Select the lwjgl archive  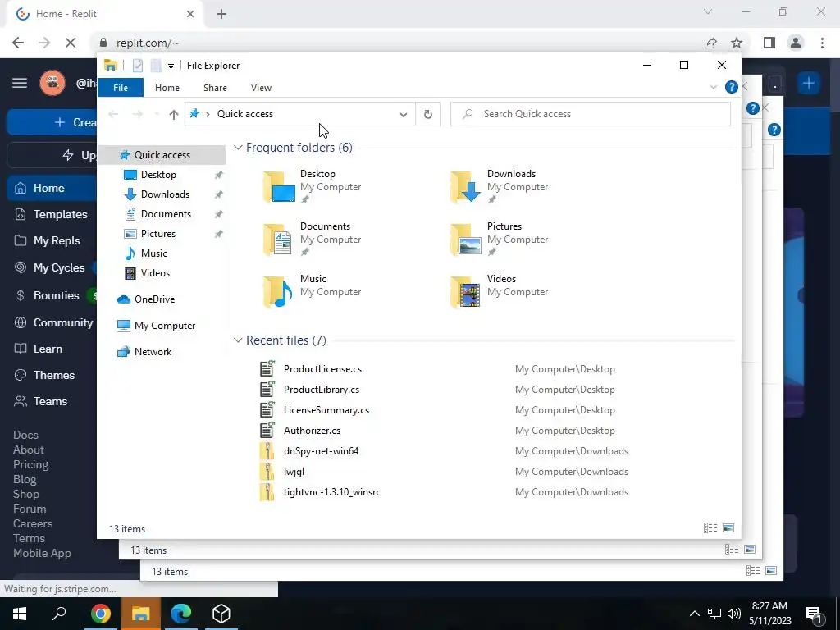click(x=294, y=472)
